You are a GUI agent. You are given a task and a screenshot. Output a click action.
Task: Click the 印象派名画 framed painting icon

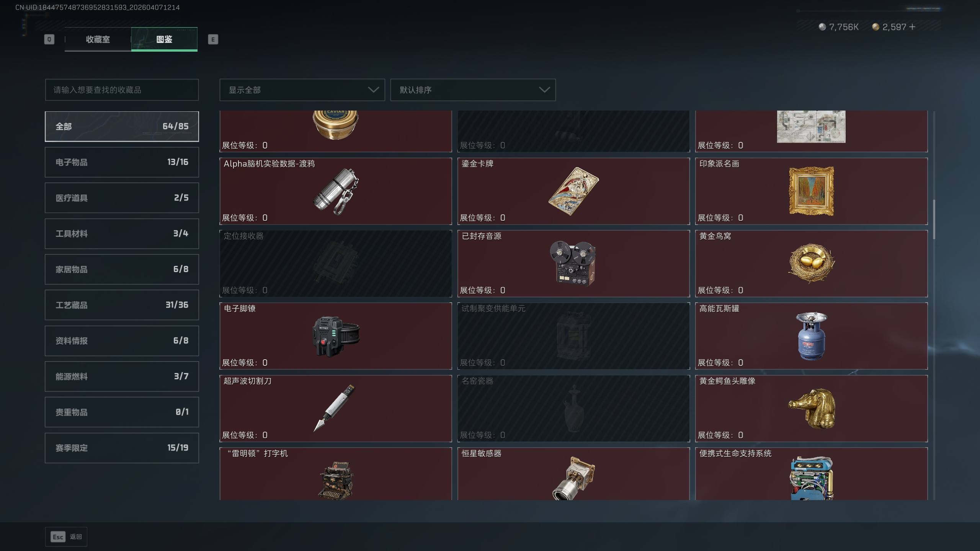[811, 191]
